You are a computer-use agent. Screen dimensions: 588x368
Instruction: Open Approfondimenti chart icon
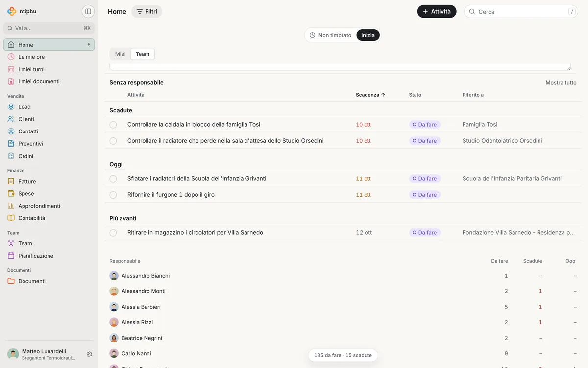tap(11, 206)
